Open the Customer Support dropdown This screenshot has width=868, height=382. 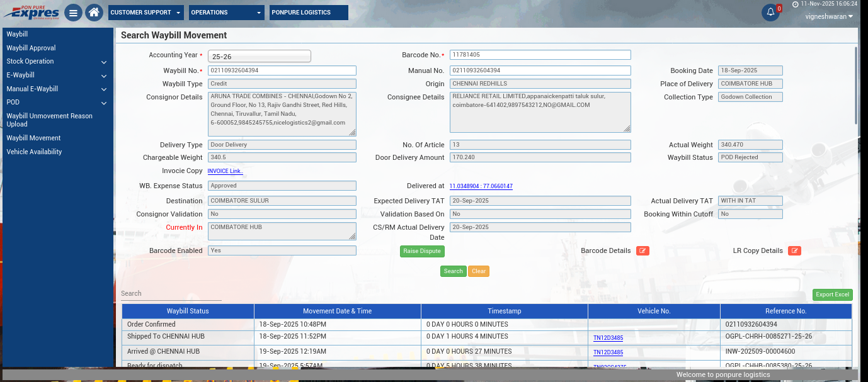(146, 13)
